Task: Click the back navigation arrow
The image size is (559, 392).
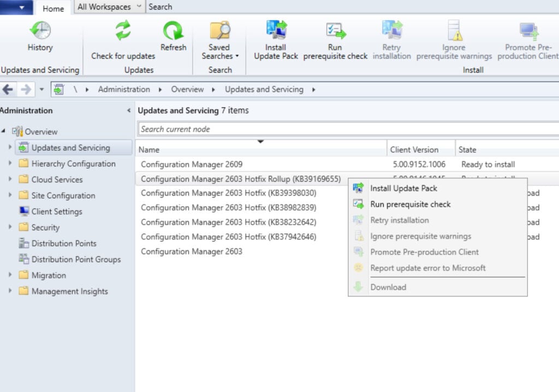Action: (x=8, y=89)
